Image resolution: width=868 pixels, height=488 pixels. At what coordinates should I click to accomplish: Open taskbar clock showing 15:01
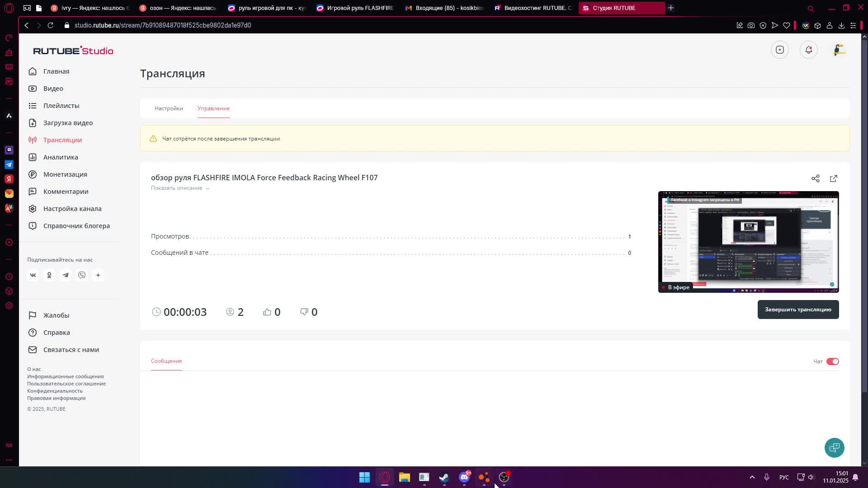point(835,477)
